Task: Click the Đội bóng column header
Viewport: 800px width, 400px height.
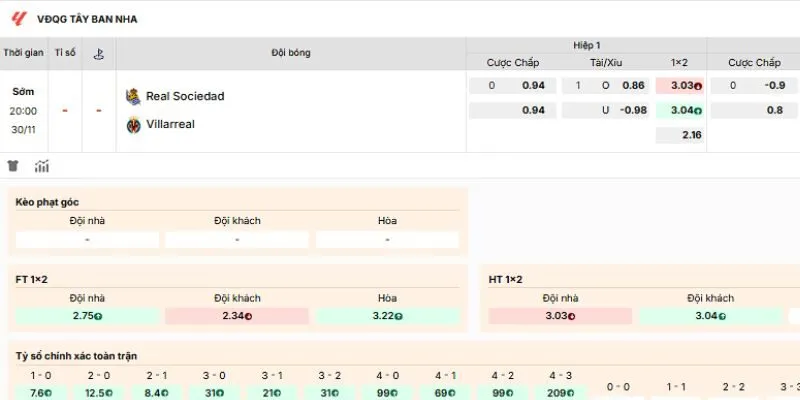Action: pyautogui.click(x=291, y=53)
